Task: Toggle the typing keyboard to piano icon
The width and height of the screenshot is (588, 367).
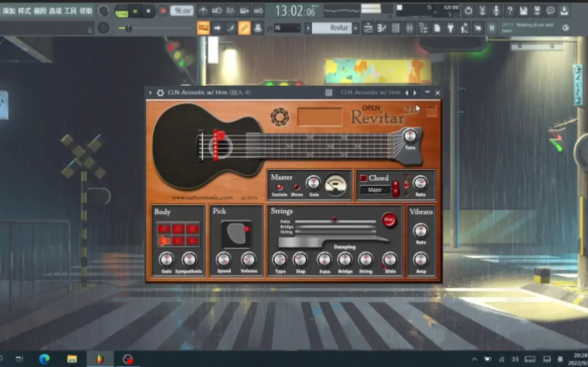Action: point(203,28)
